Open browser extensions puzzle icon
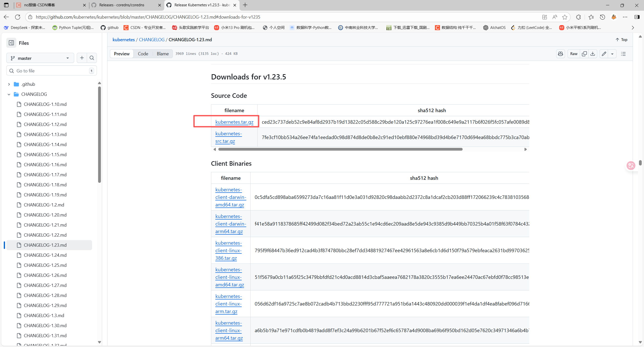Screen dimensions: 644x347 pyautogui.click(x=578, y=17)
